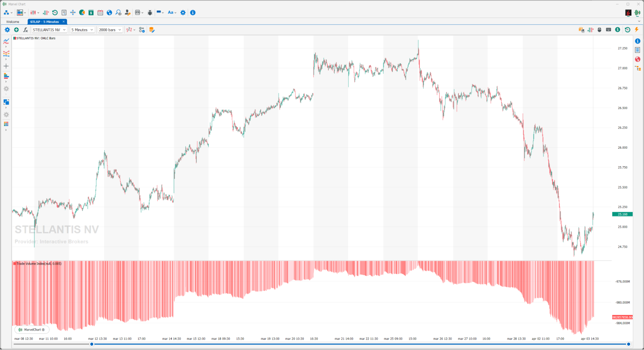
Task: Open the 2000 bars dropdown
Action: (x=110, y=30)
